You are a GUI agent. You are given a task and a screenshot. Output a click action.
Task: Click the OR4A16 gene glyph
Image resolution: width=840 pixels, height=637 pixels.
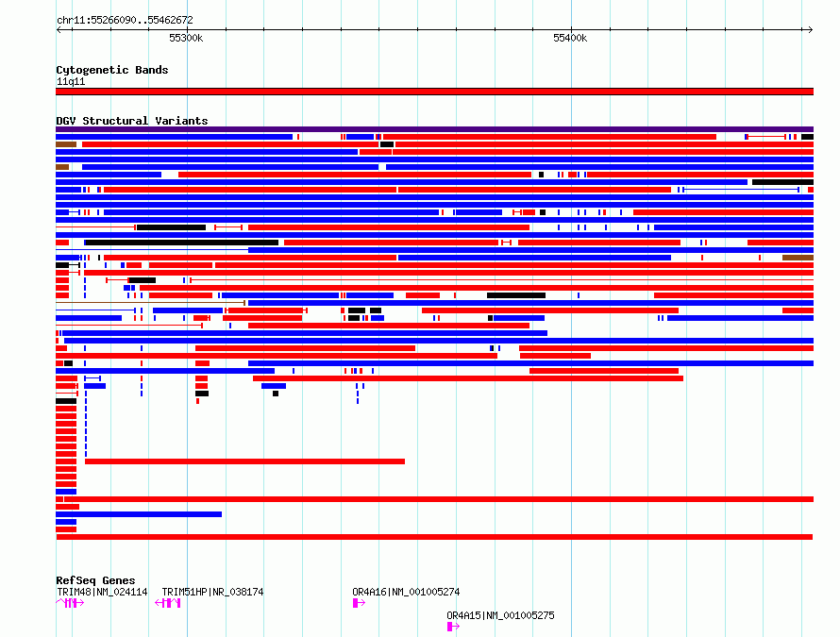coord(359,603)
